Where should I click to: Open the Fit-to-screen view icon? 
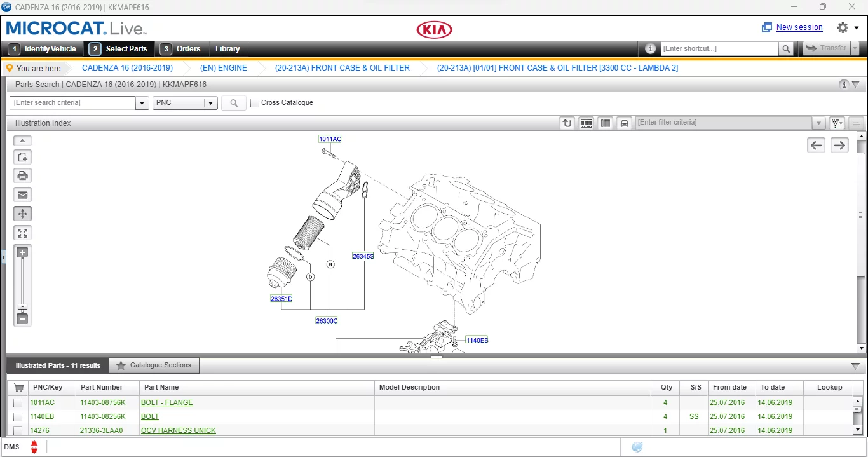tap(22, 233)
